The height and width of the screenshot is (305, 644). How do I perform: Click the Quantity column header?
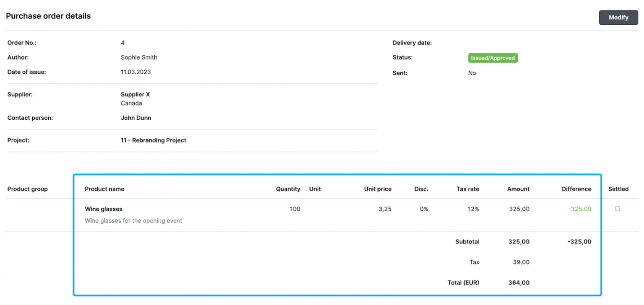pyautogui.click(x=288, y=189)
